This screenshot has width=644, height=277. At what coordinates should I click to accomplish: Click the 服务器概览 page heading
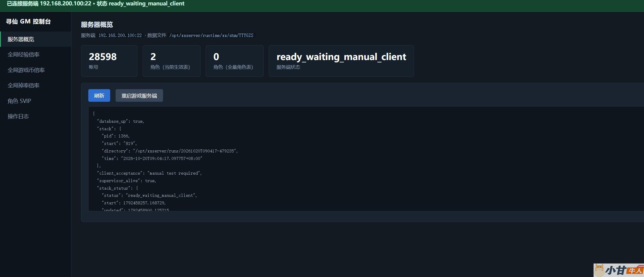[97, 25]
